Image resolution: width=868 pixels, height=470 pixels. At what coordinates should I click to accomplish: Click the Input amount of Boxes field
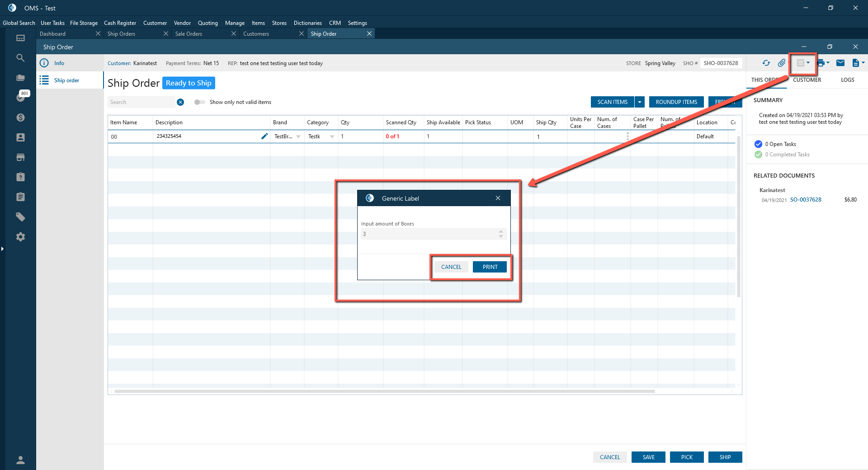click(433, 234)
